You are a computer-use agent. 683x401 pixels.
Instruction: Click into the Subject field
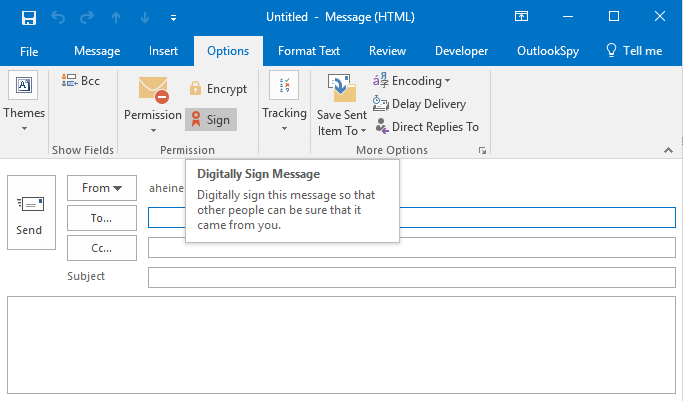pyautogui.click(x=411, y=277)
